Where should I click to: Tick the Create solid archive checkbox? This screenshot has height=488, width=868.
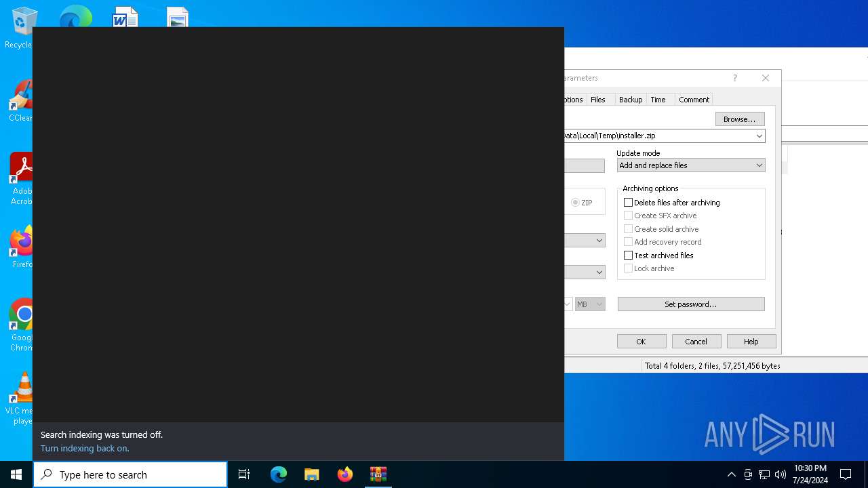coord(628,229)
